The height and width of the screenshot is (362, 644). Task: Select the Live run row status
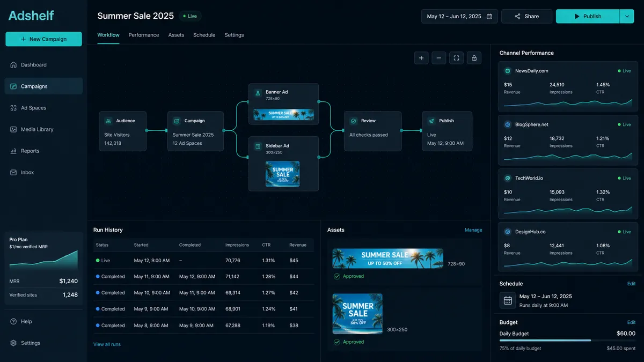coord(103,261)
